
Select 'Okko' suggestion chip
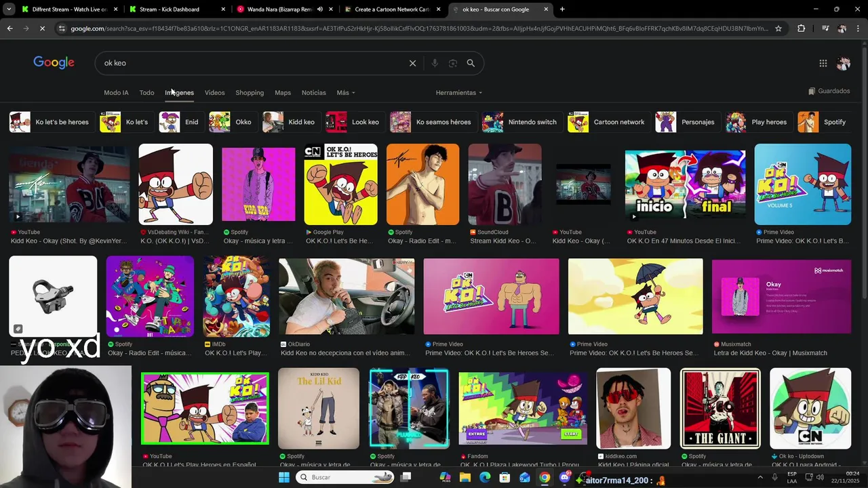click(232, 122)
